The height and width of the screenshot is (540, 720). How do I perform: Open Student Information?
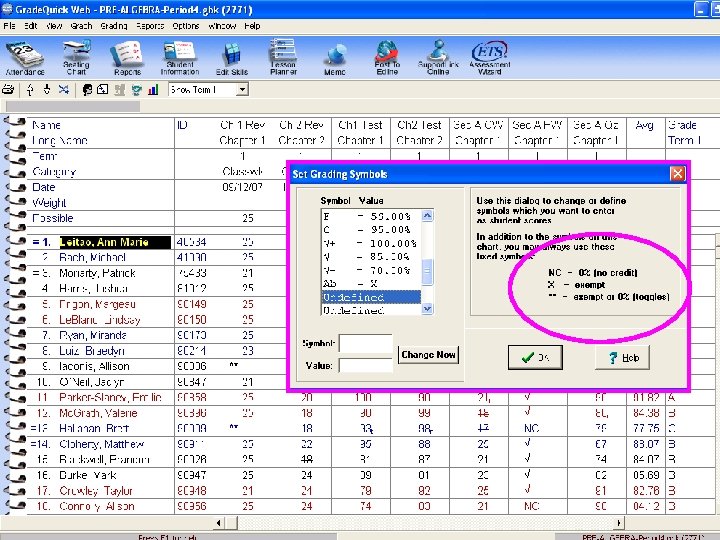click(180, 58)
